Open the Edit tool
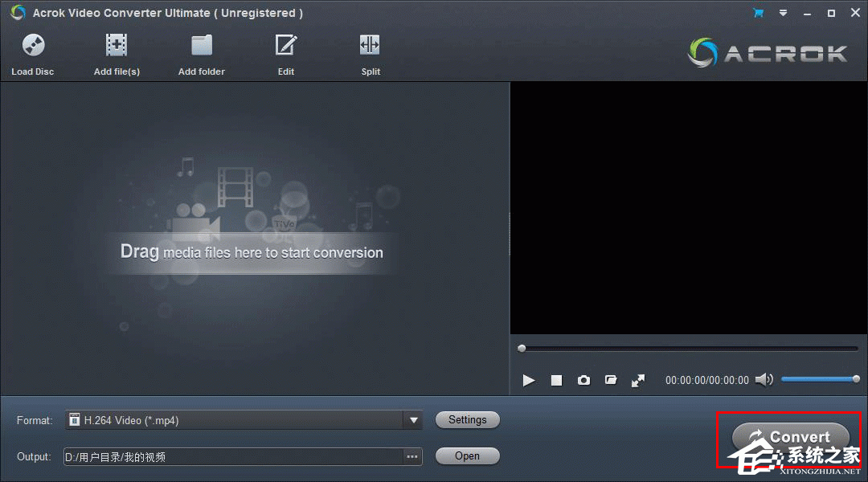This screenshot has width=868, height=482. [x=286, y=46]
